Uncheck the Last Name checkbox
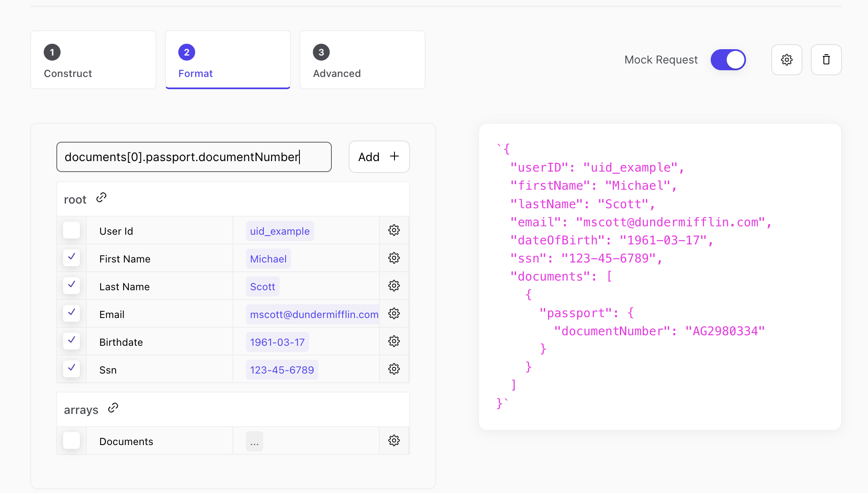The image size is (868, 493). 71,286
